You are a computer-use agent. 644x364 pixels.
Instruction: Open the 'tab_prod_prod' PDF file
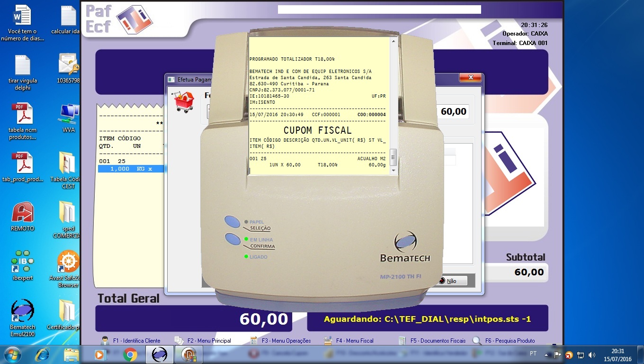point(22,167)
